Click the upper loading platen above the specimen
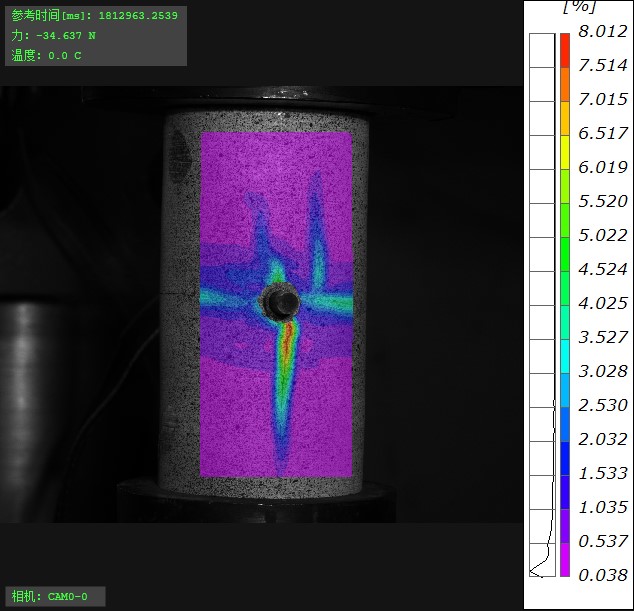The width and height of the screenshot is (634, 611). [x=265, y=98]
